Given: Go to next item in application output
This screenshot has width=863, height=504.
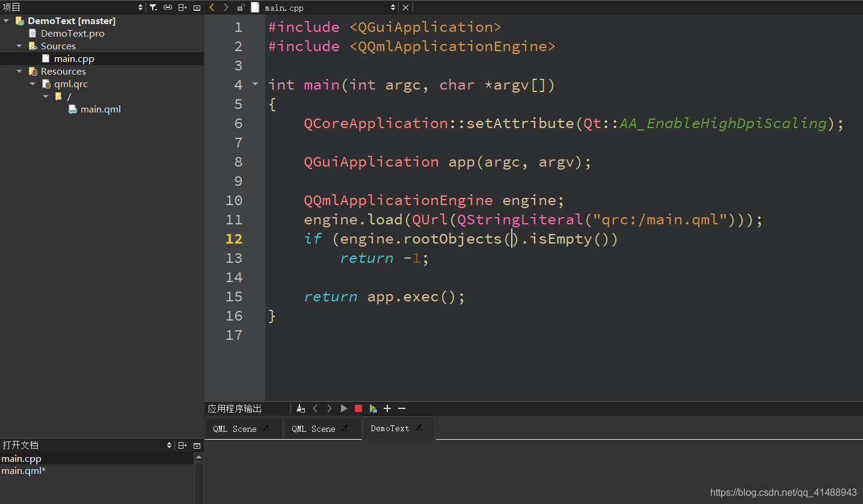Looking at the screenshot, I should click(330, 408).
